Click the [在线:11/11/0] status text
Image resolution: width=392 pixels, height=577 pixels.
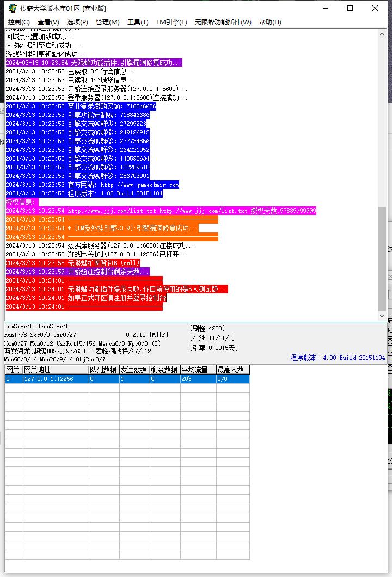[x=212, y=338]
